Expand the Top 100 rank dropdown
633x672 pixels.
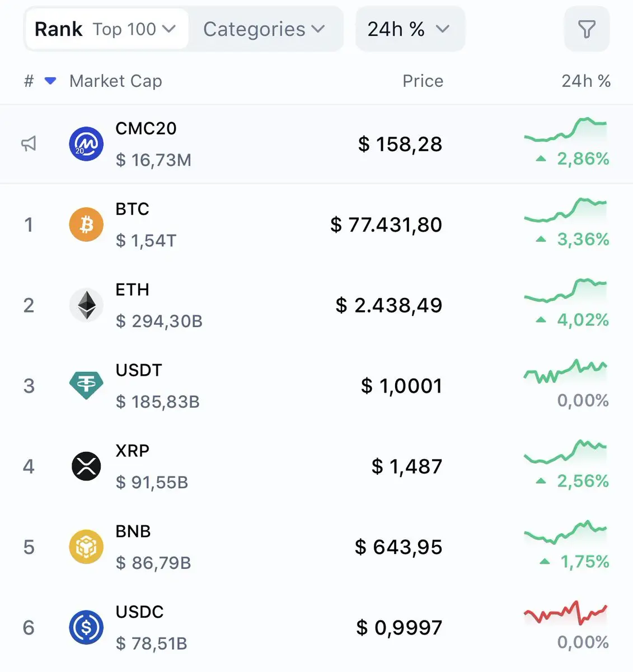pos(134,29)
